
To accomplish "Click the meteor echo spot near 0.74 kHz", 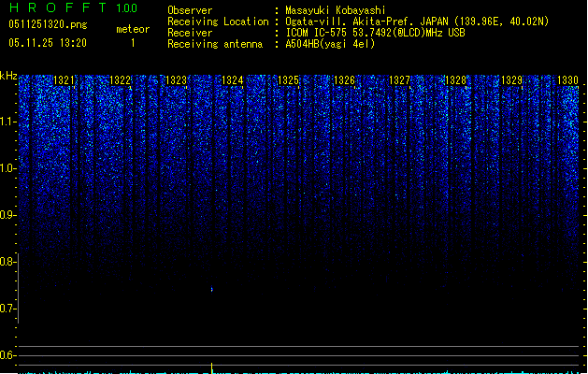I will [x=212, y=289].
